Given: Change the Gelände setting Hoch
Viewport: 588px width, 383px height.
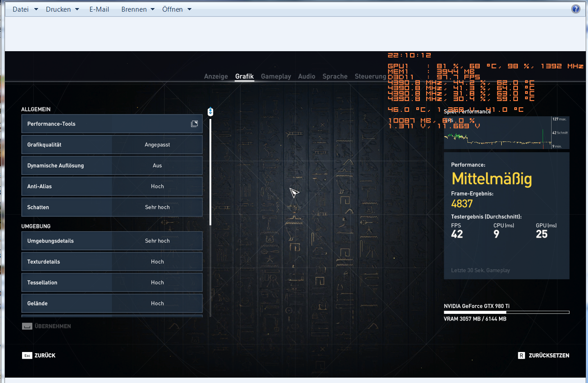Looking at the screenshot, I should pyautogui.click(x=157, y=304).
